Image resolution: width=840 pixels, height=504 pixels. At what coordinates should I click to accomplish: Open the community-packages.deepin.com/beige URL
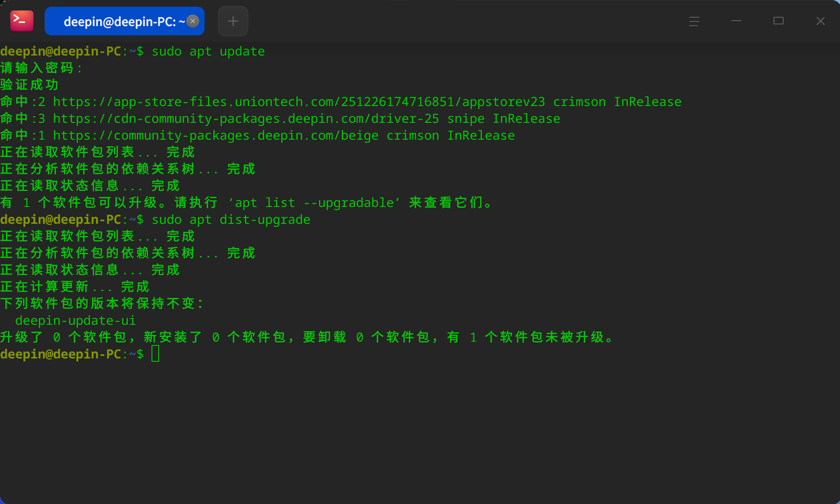point(215,135)
